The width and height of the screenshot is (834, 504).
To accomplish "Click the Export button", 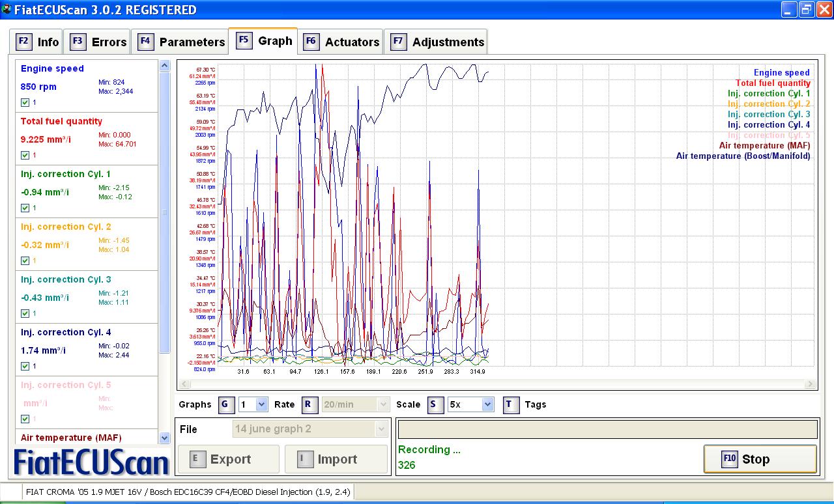I will click(228, 459).
